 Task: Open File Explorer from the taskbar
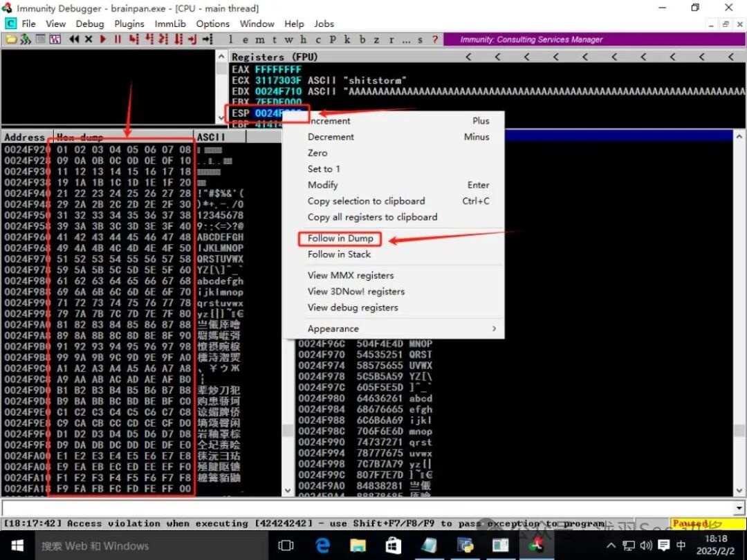[x=358, y=545]
